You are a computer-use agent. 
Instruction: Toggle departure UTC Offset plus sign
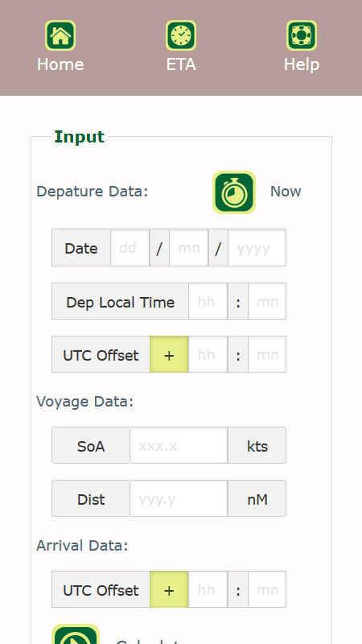point(169,354)
